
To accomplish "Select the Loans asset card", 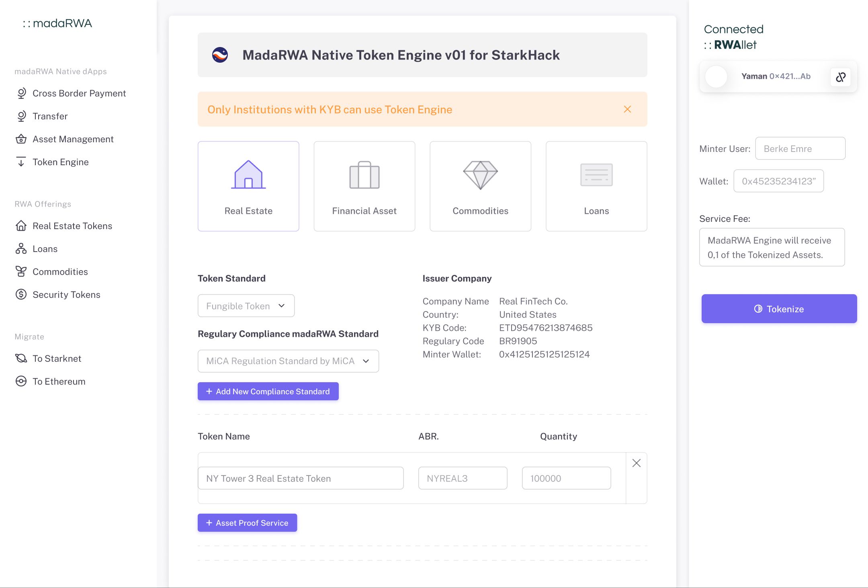I will pos(596,186).
